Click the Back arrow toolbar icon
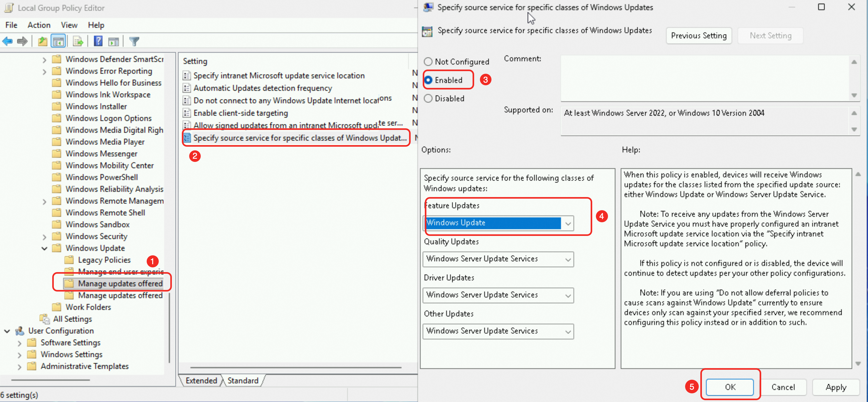This screenshot has height=402, width=868. point(7,41)
